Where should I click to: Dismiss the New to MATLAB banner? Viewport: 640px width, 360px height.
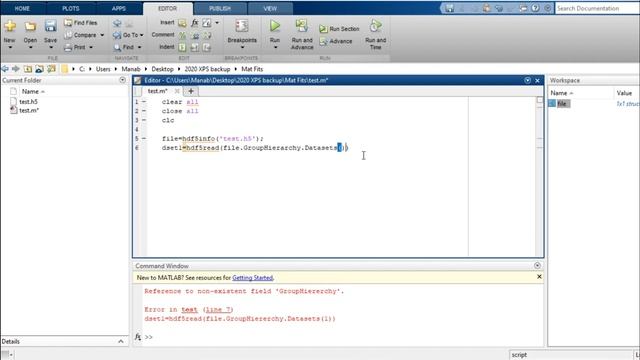(x=539, y=277)
